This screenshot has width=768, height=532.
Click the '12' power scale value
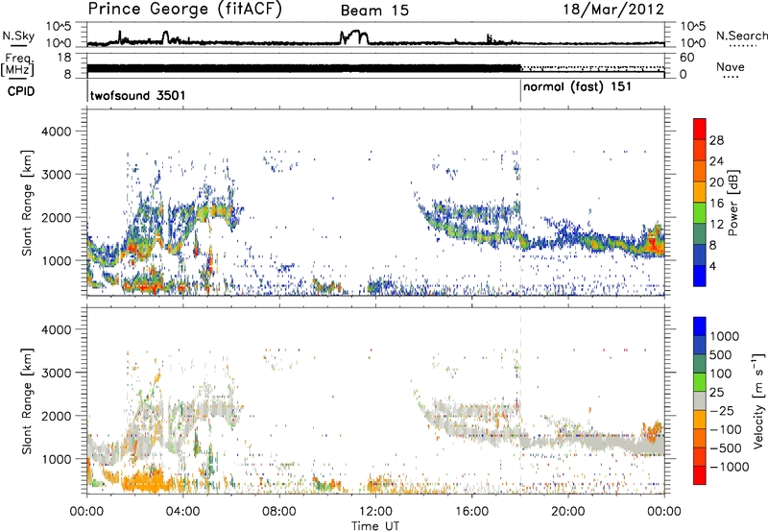[716, 225]
